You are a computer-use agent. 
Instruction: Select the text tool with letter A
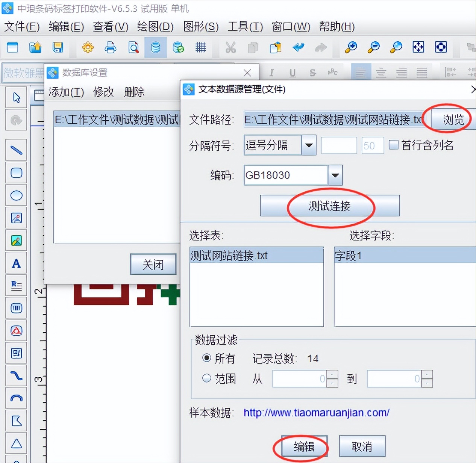coord(16,263)
